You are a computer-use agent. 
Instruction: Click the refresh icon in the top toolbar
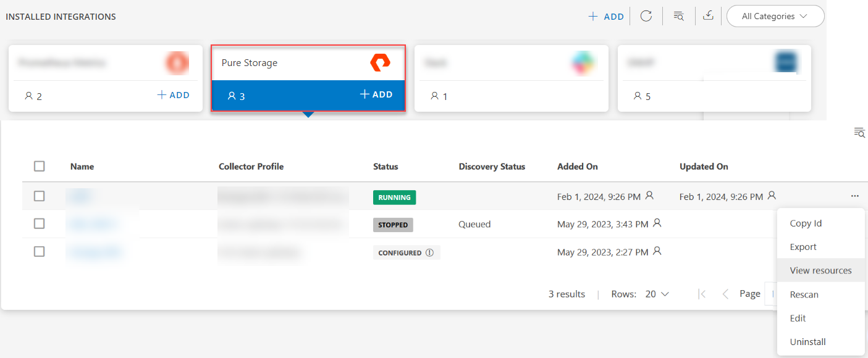(646, 16)
